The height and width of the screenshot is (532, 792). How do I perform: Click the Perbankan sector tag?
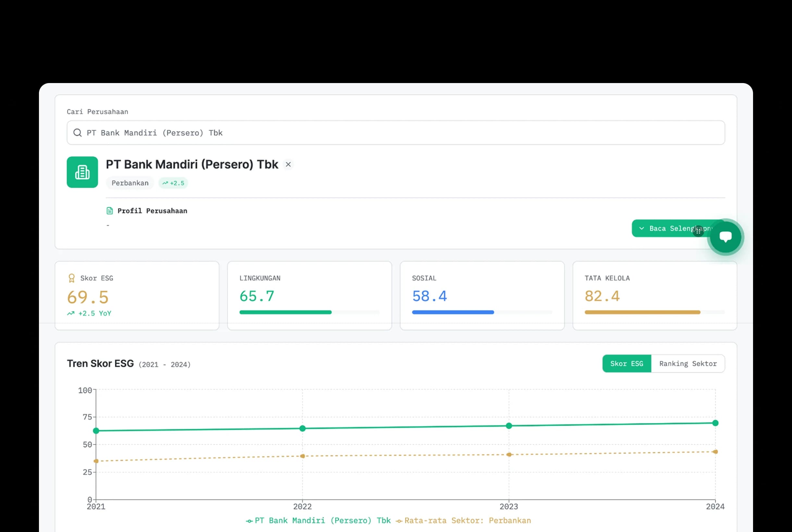[130, 183]
